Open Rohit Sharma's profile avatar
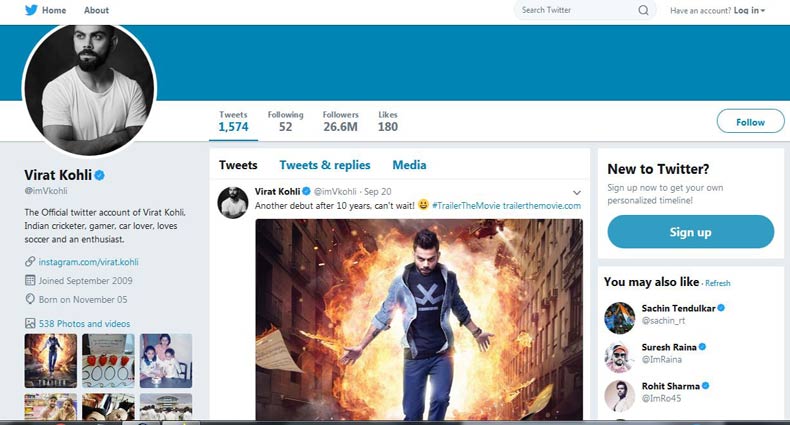790x425 pixels. pos(619,394)
